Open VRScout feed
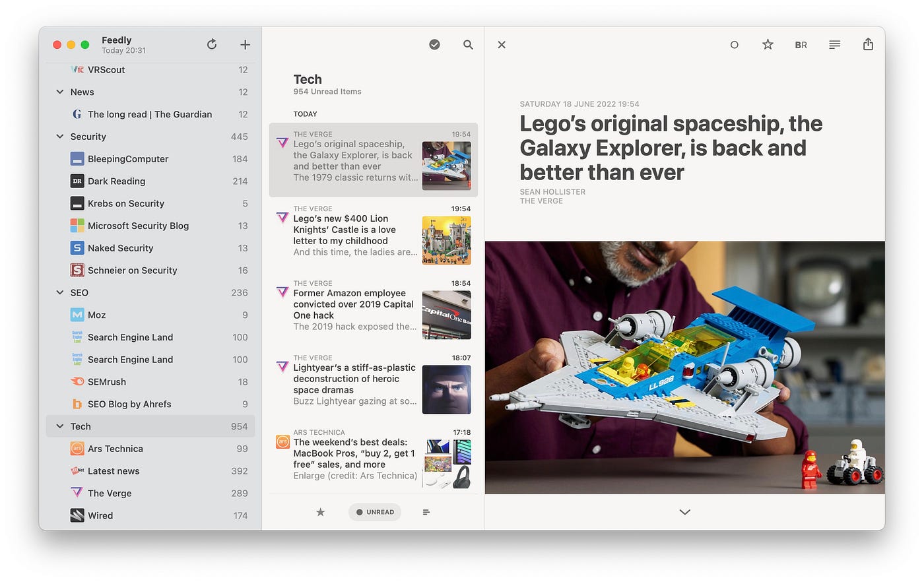Image resolution: width=924 pixels, height=582 pixels. coord(150,70)
